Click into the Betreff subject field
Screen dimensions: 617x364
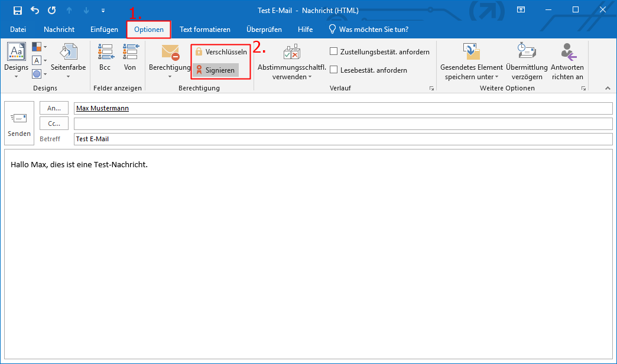[x=343, y=139]
